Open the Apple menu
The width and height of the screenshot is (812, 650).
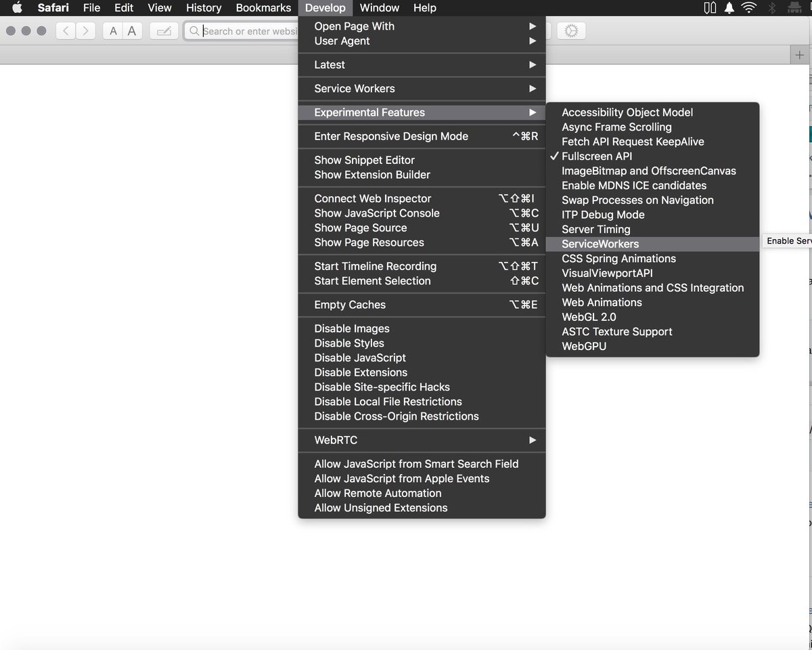tap(18, 7)
